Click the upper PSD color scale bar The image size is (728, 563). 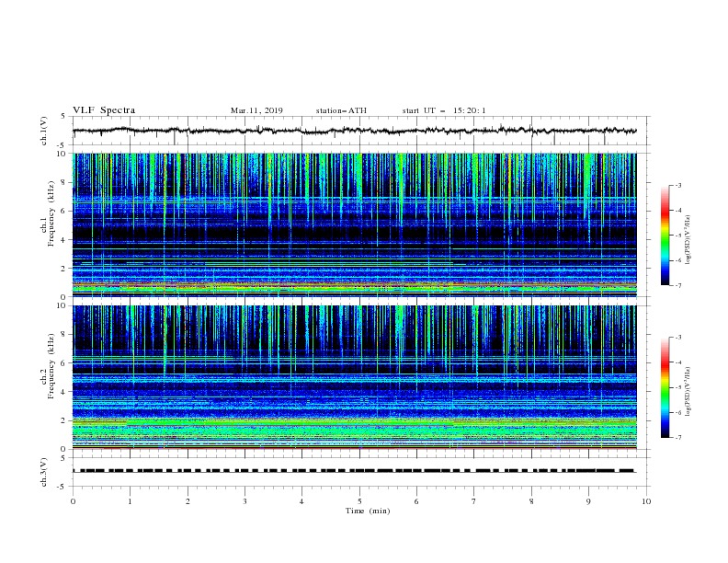[665, 236]
